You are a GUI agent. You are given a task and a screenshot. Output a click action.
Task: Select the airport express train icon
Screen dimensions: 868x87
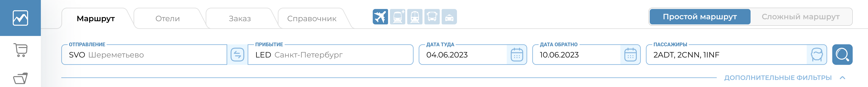click(397, 17)
